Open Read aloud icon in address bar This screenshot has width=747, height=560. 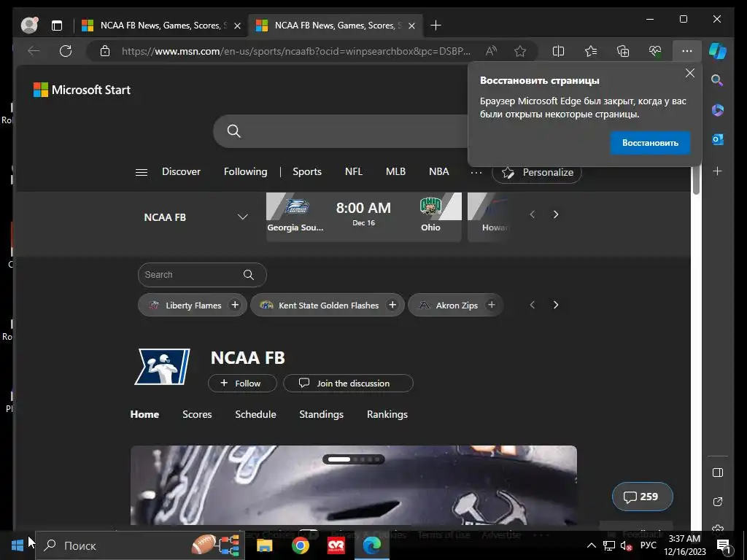[491, 51]
